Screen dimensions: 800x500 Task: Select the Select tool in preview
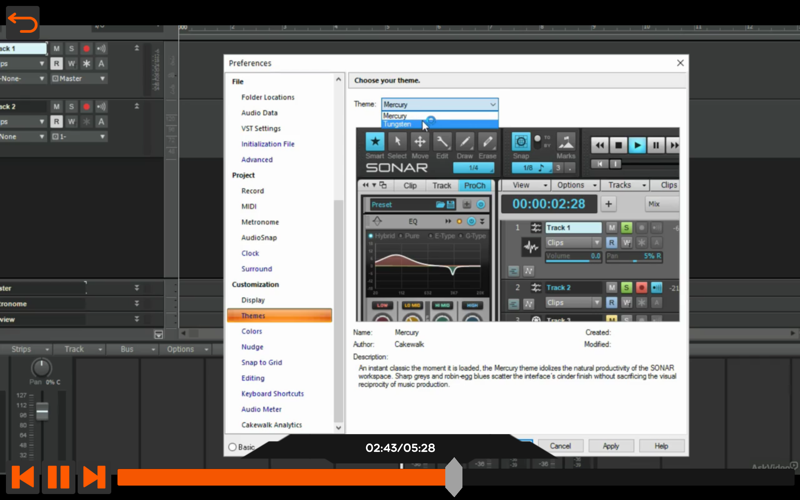pyautogui.click(x=397, y=141)
